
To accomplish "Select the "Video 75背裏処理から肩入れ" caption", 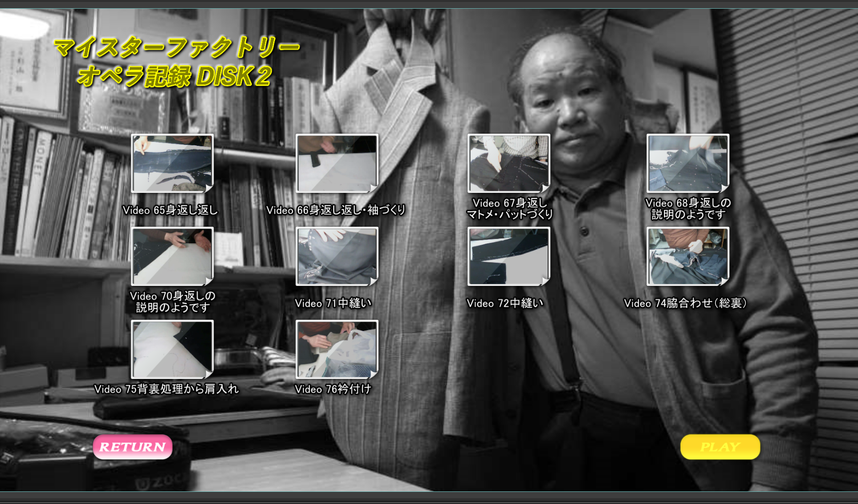I will point(166,389).
